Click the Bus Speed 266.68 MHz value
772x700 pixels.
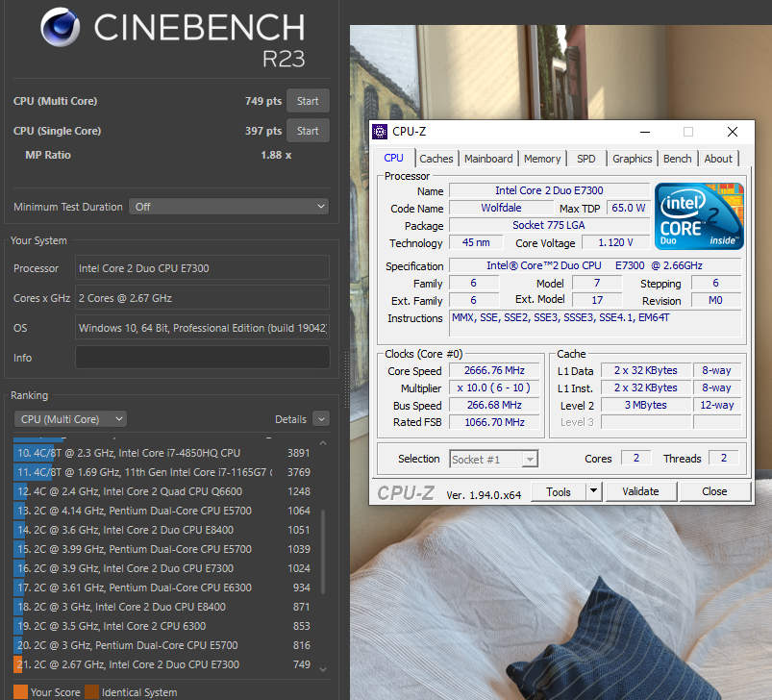[494, 405]
